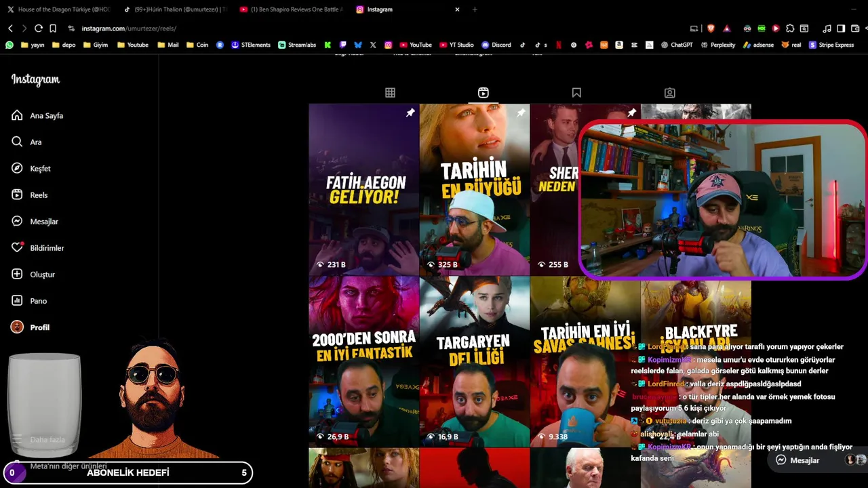
Task: Switch to the Ben Shapiro YouTube tab
Action: [x=291, y=9]
